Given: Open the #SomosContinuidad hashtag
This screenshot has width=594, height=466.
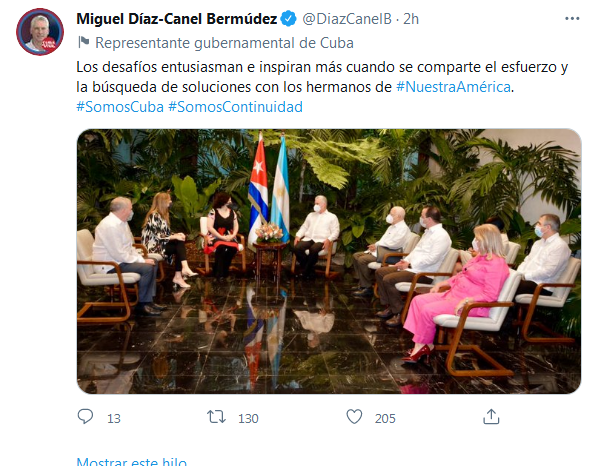Looking at the screenshot, I should coord(235,107).
